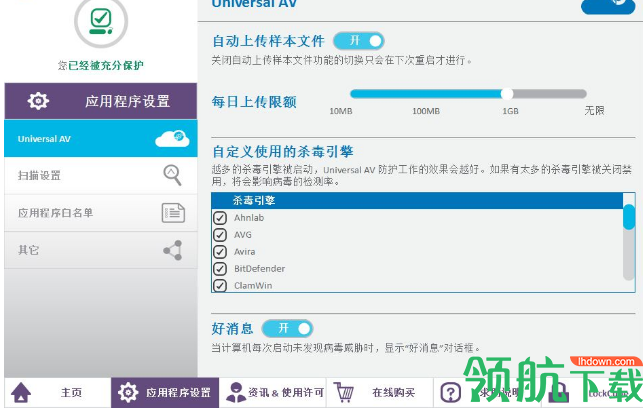Click the Avira engine name

click(244, 251)
